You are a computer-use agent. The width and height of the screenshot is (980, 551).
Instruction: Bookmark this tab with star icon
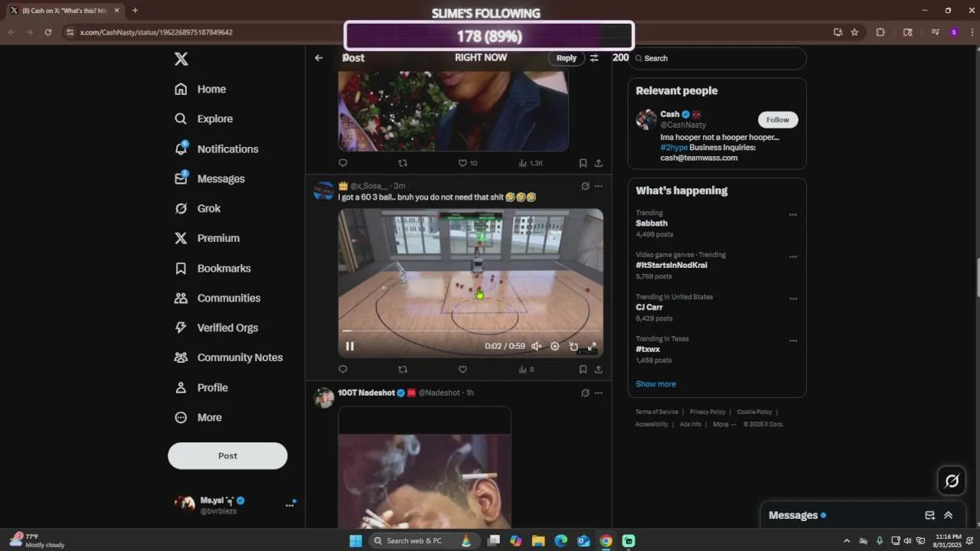[x=854, y=32]
